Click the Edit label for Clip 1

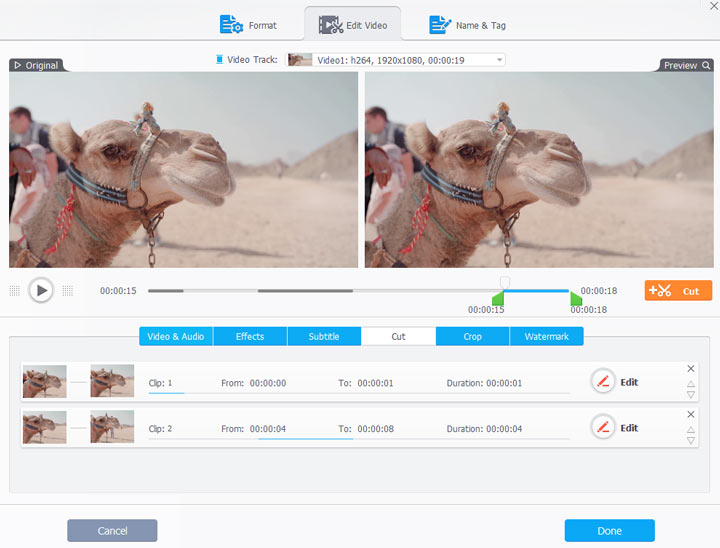point(629,382)
